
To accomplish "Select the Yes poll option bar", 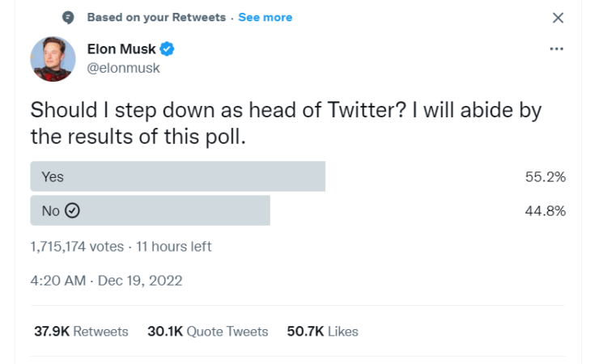I will tap(178, 176).
